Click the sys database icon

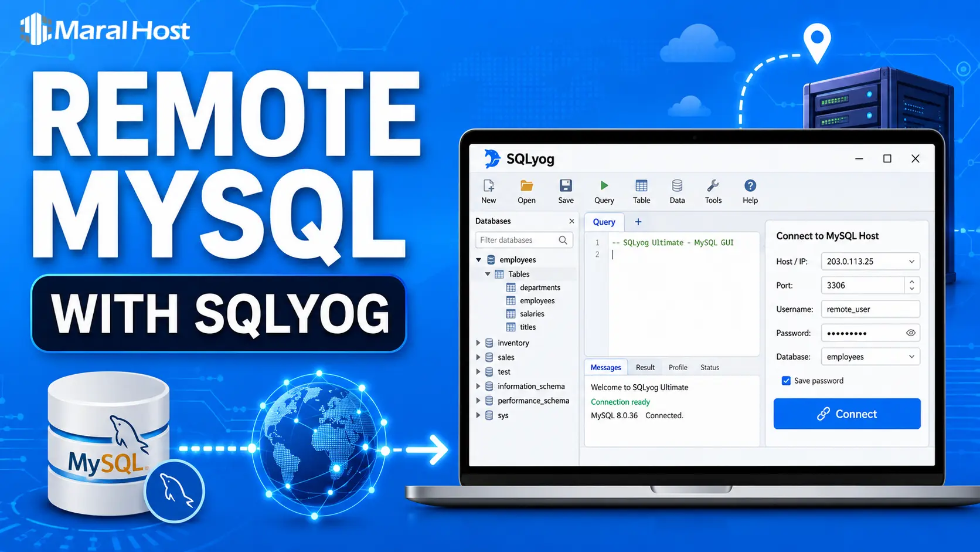click(489, 415)
